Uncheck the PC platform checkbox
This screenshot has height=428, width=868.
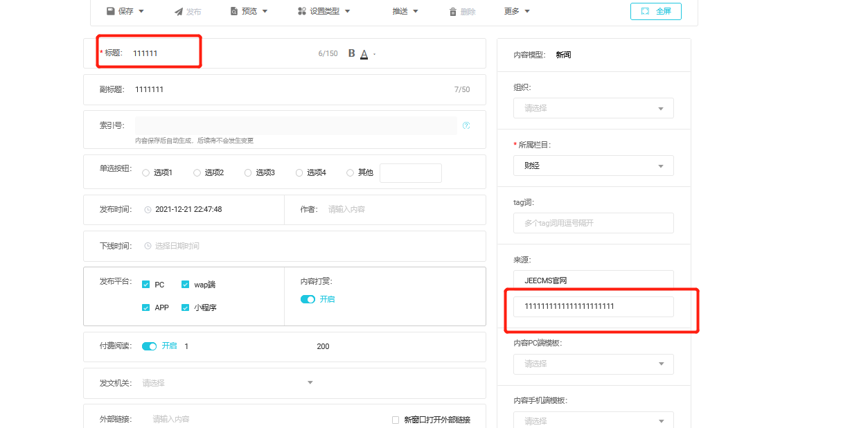point(145,285)
